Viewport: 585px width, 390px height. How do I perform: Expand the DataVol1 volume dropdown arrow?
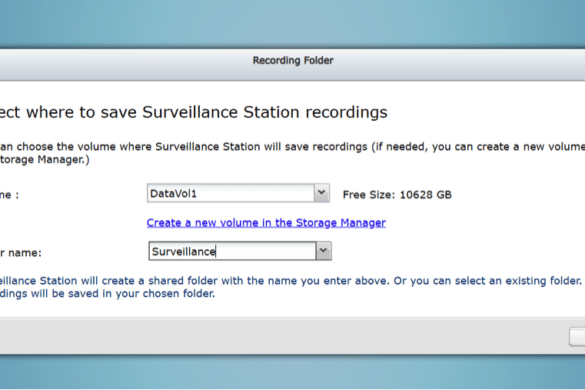(x=321, y=193)
